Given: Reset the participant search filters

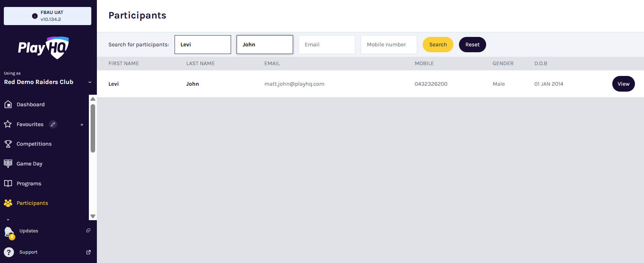Looking at the screenshot, I should (x=472, y=45).
